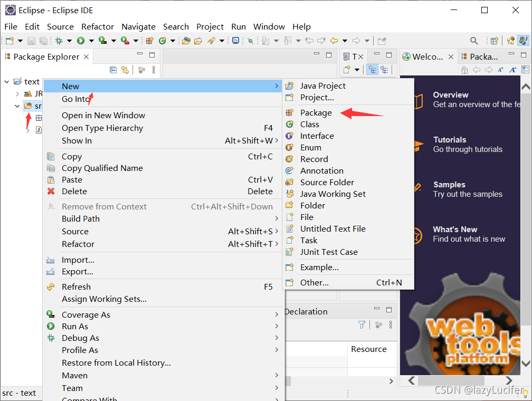Toggle Link with Editor in Package Explorer

coord(125,70)
